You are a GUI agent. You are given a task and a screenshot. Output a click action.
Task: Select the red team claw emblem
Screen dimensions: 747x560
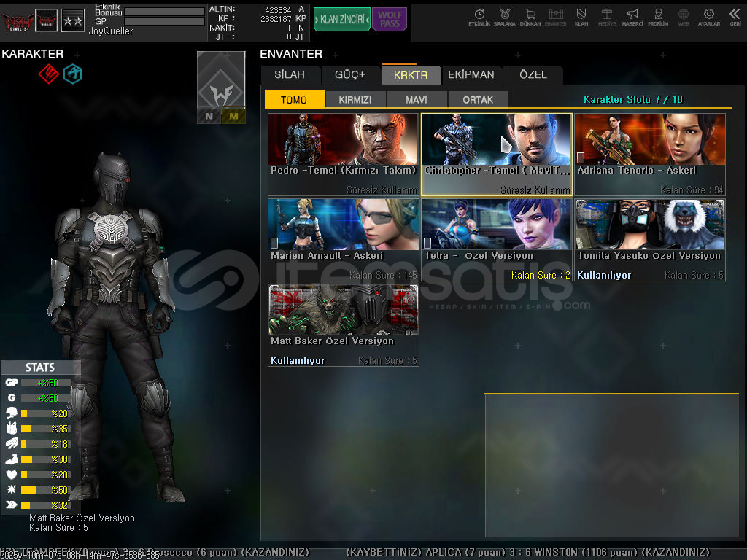click(x=48, y=73)
